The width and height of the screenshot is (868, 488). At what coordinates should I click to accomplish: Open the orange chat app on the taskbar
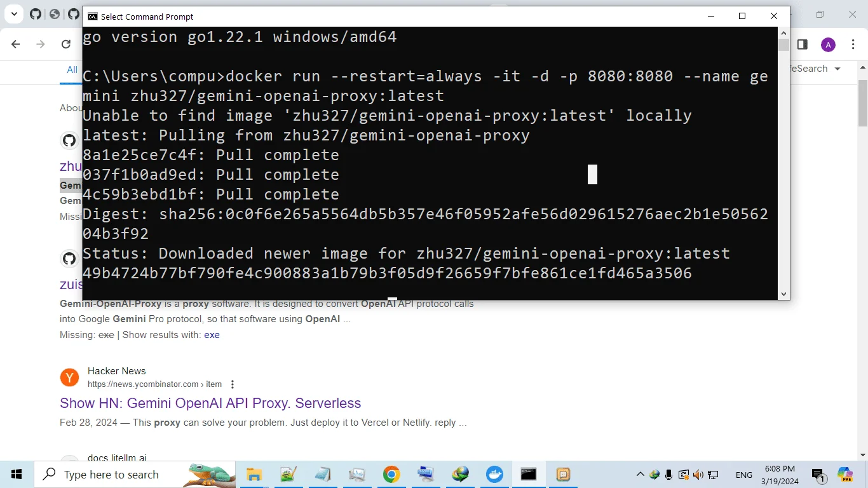(x=563, y=475)
